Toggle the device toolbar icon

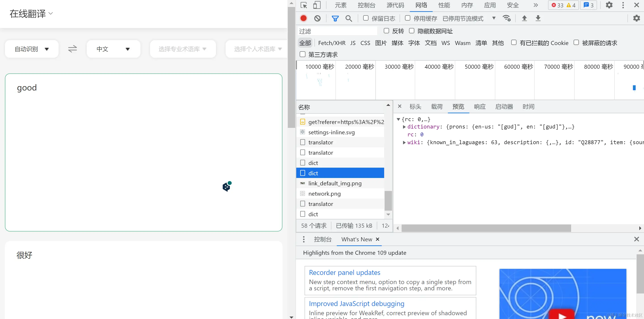point(317,5)
